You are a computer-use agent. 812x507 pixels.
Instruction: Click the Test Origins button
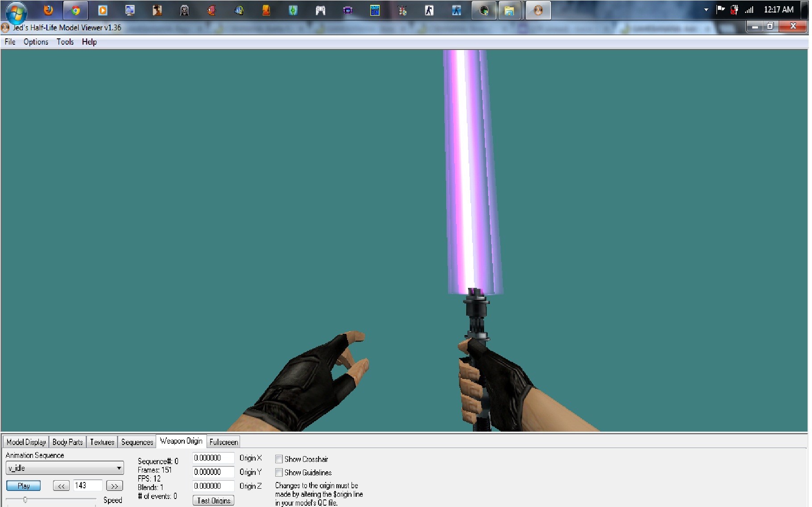tap(213, 500)
